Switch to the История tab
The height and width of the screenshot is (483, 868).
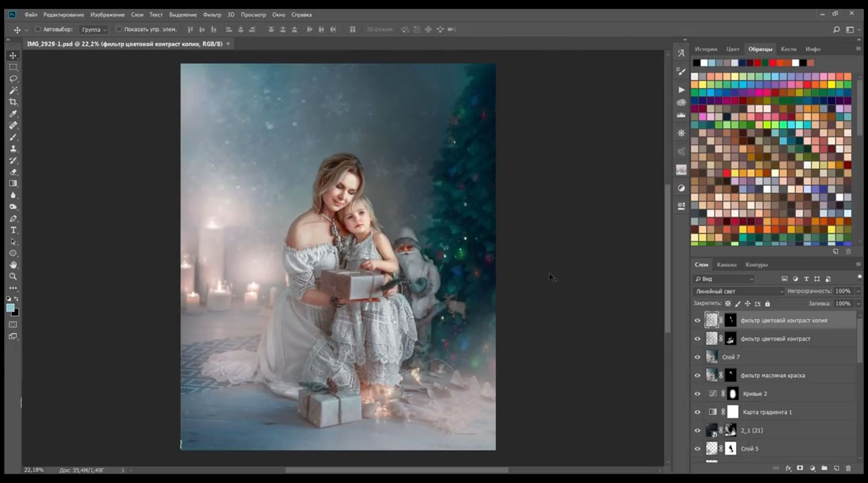[706, 49]
